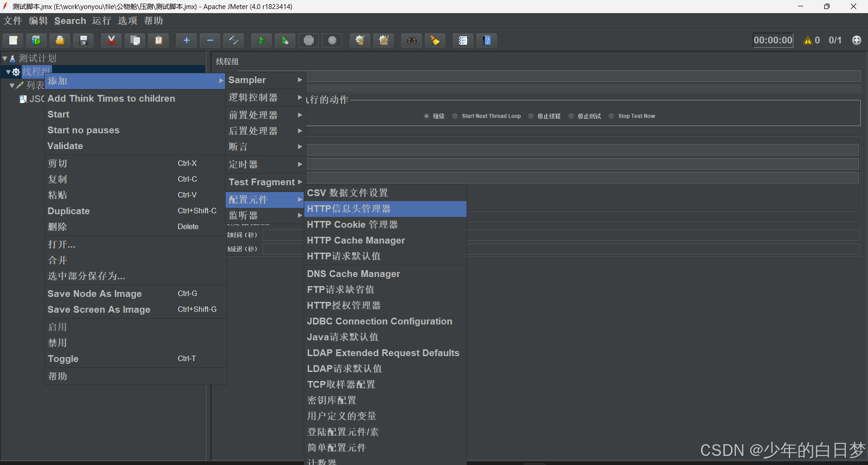Save the test plan with the disk icon
Screen dimensions: 868x465
(x=84, y=40)
